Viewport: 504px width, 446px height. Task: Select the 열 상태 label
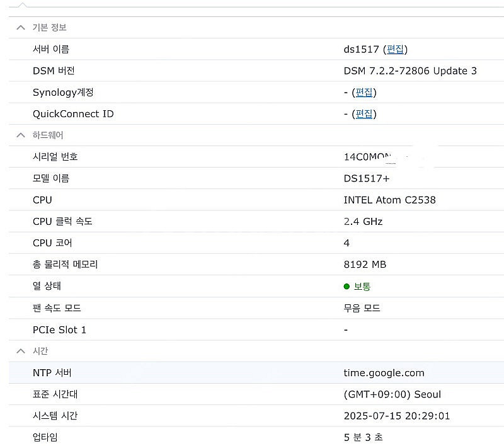47,286
